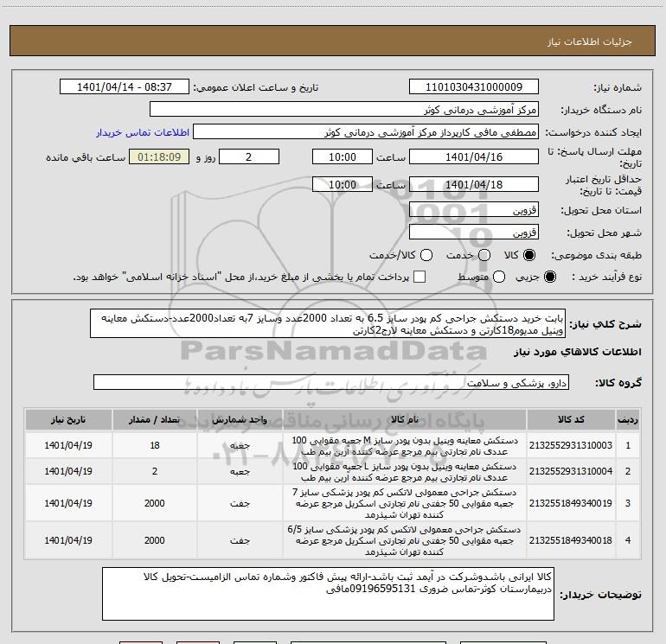
Task: Click quantity 2000 in row 3
Action: click(x=155, y=503)
